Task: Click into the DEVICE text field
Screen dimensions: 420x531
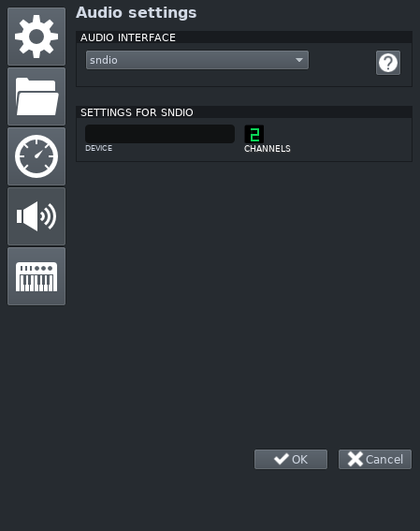Action: pos(160,134)
